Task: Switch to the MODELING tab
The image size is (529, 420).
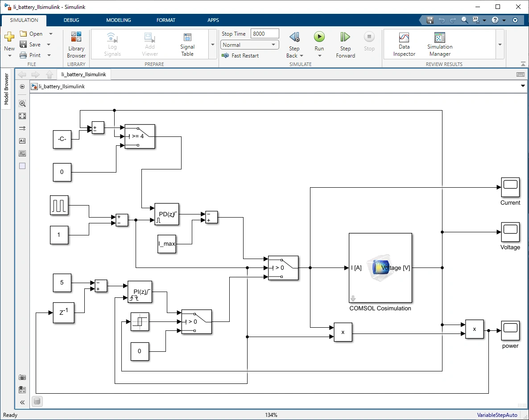Action: (118, 20)
